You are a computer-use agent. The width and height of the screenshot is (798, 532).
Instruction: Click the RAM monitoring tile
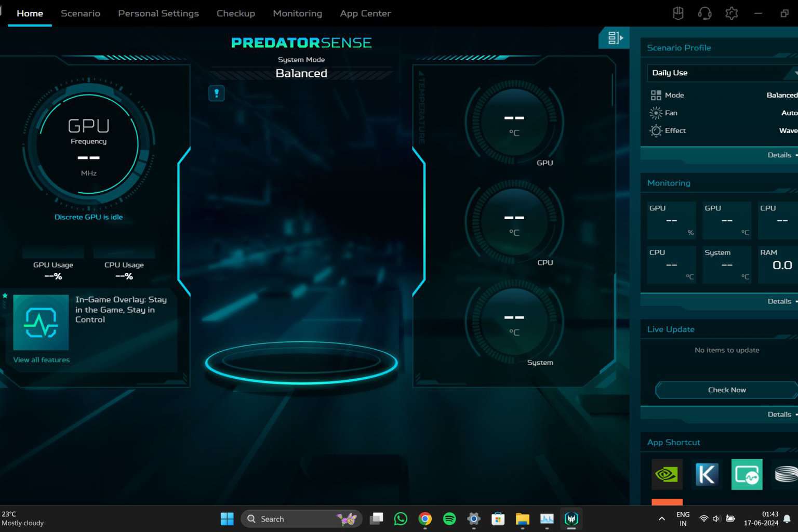coord(778,264)
